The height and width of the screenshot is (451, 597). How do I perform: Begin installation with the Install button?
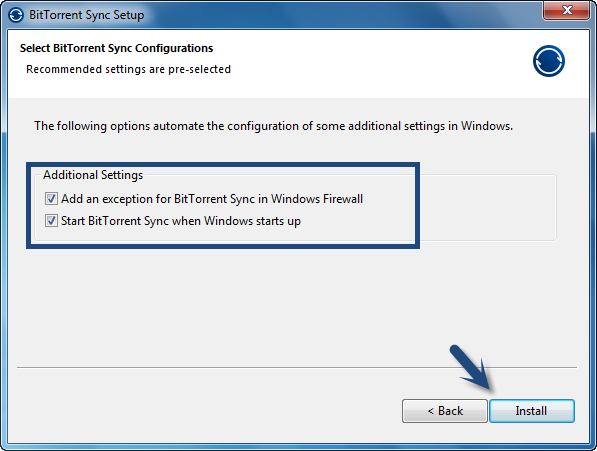pos(532,411)
